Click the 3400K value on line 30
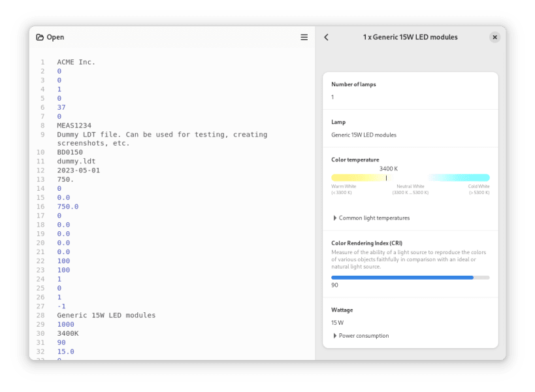The height and width of the screenshot is (392, 535). point(68,333)
